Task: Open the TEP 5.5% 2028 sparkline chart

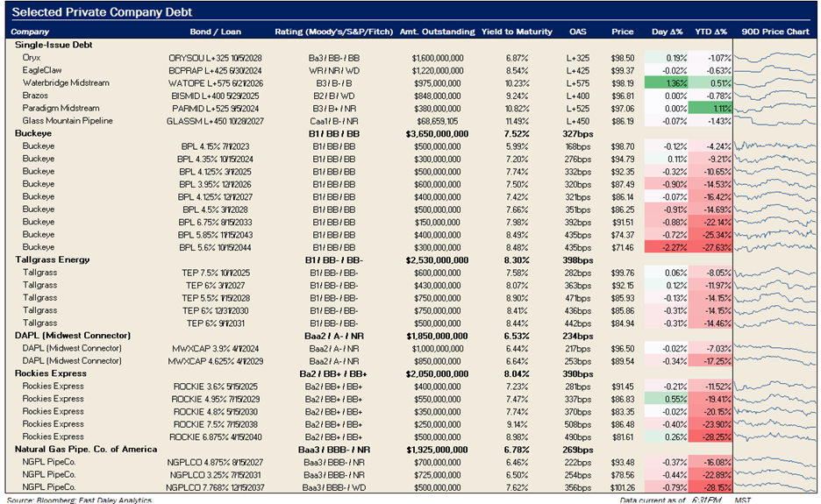Action: (775, 297)
